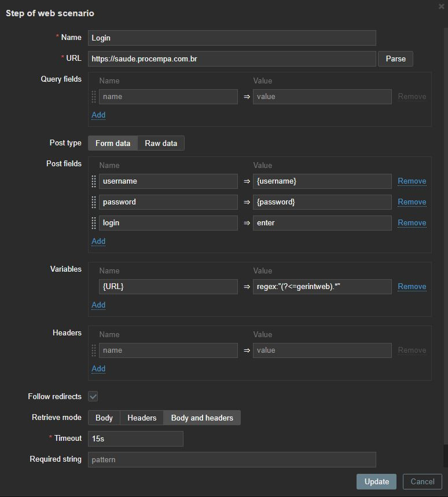Set retrieve mode to Body
448x497 pixels.
[104, 418]
